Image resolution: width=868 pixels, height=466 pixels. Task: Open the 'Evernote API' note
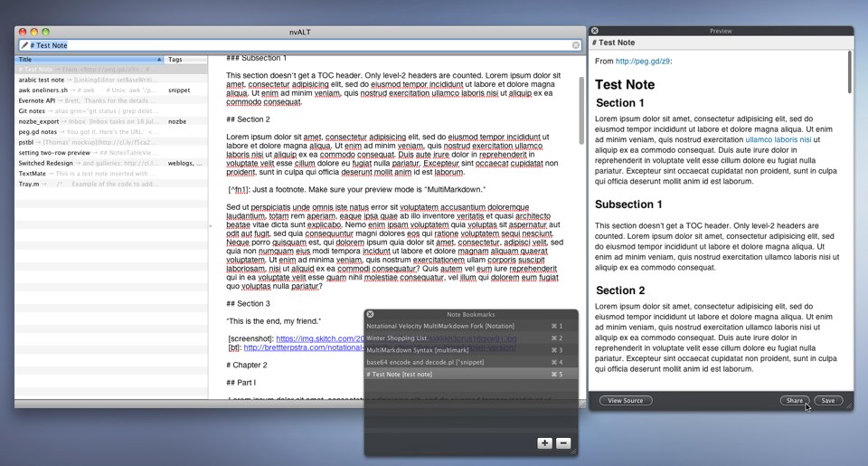click(x=37, y=100)
